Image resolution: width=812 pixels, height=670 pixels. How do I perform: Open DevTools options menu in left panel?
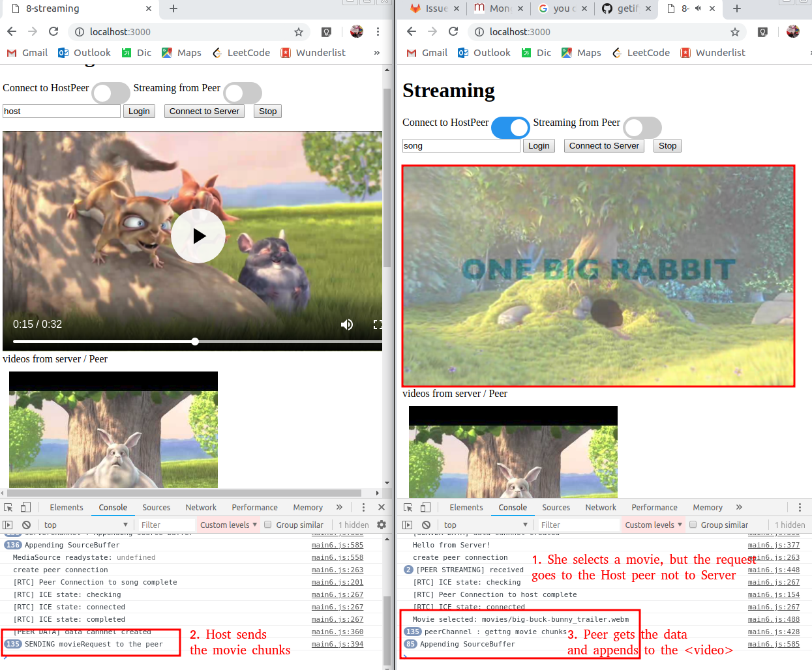coord(363,507)
